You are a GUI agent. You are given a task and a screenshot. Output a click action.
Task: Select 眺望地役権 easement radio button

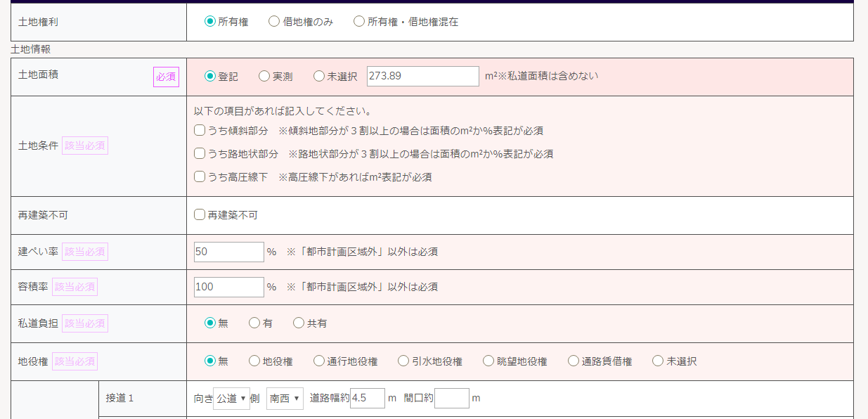[488, 361]
